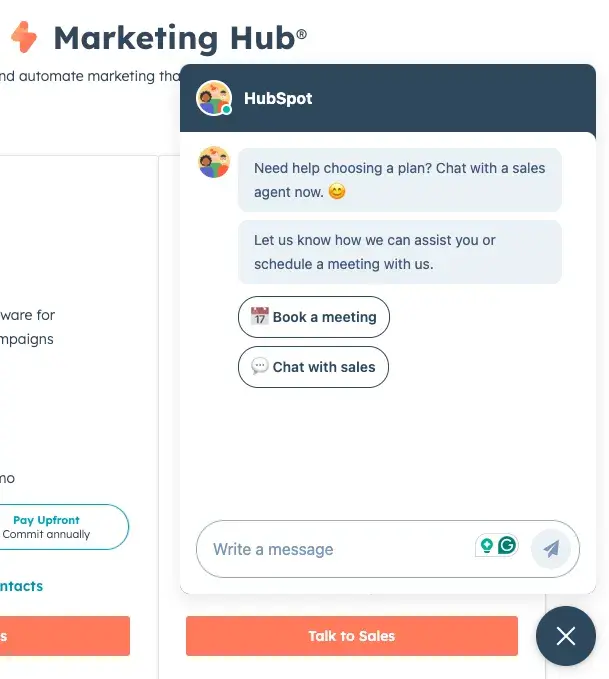Click the HubSpot title in chat header
Viewport: 609px width, 679px height.
click(278, 98)
